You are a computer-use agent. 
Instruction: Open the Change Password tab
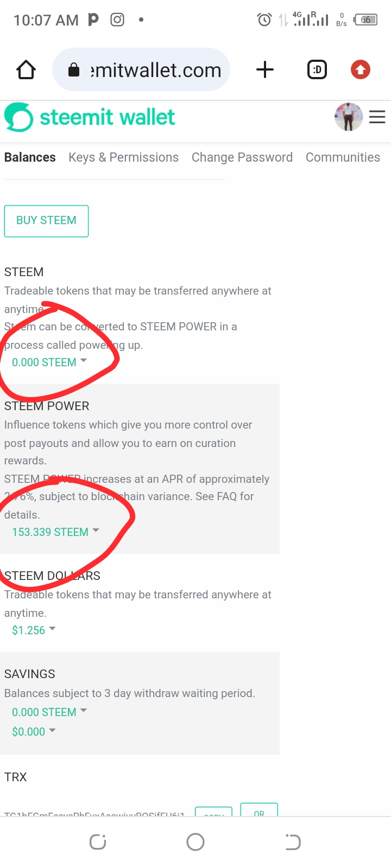click(242, 157)
